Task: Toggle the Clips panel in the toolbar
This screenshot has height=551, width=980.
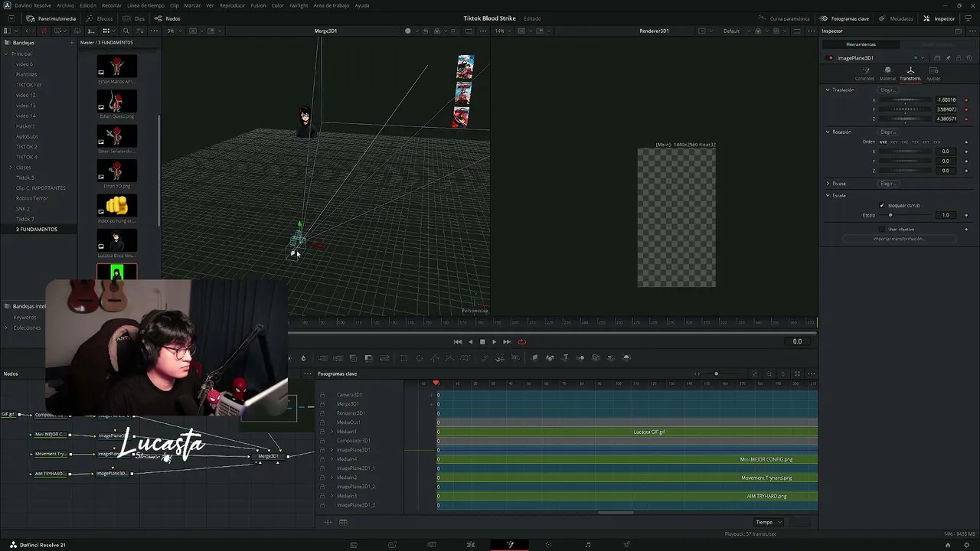Action: [134, 18]
